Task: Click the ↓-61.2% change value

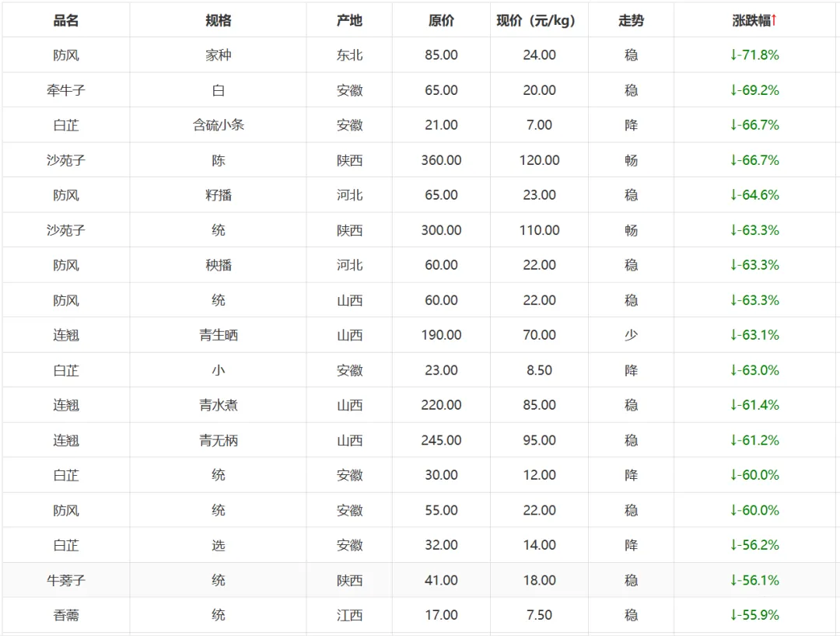Action: tap(754, 440)
